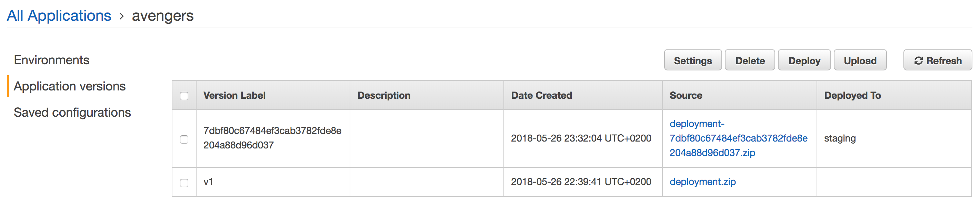Open Saved configurations in sidebar
980x203 pixels.
[x=72, y=113]
